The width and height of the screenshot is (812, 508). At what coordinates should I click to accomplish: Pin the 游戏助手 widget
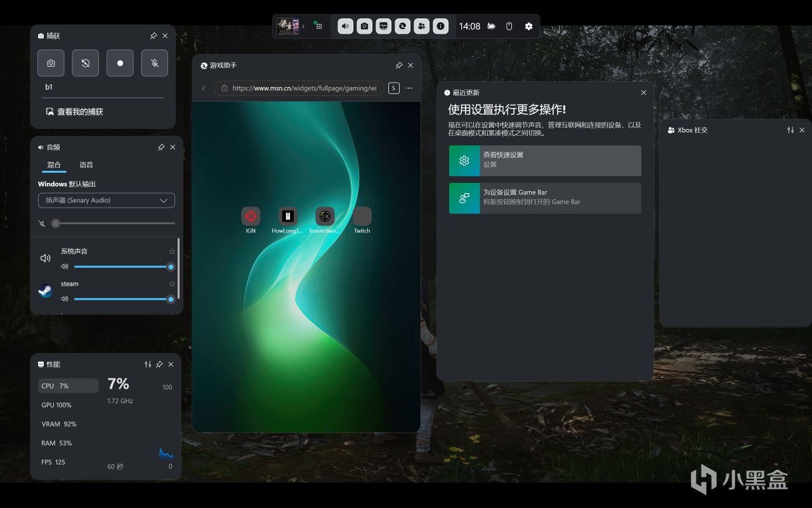point(398,65)
